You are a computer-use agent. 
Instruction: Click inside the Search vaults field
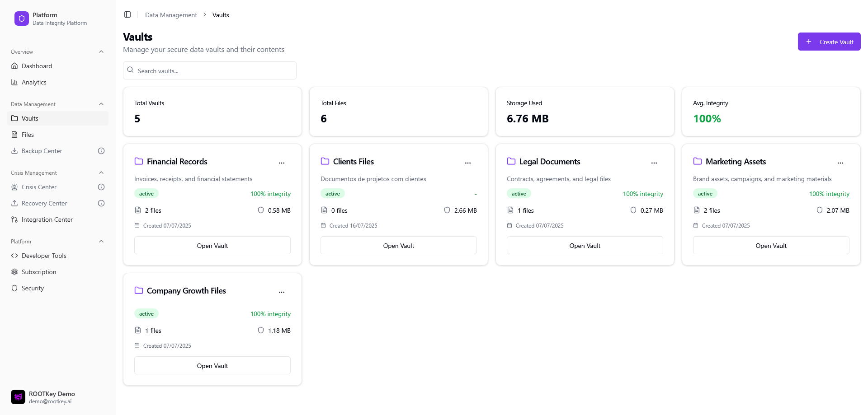209,70
